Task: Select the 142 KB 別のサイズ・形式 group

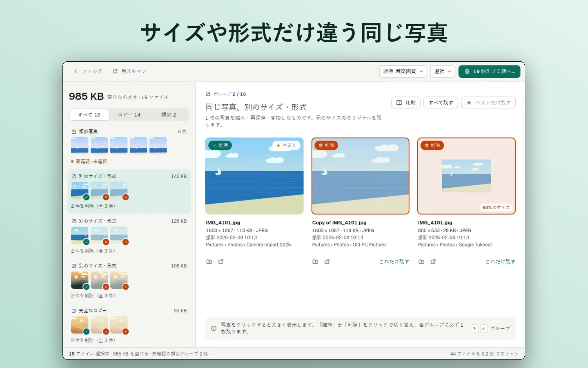Action: 129,191
